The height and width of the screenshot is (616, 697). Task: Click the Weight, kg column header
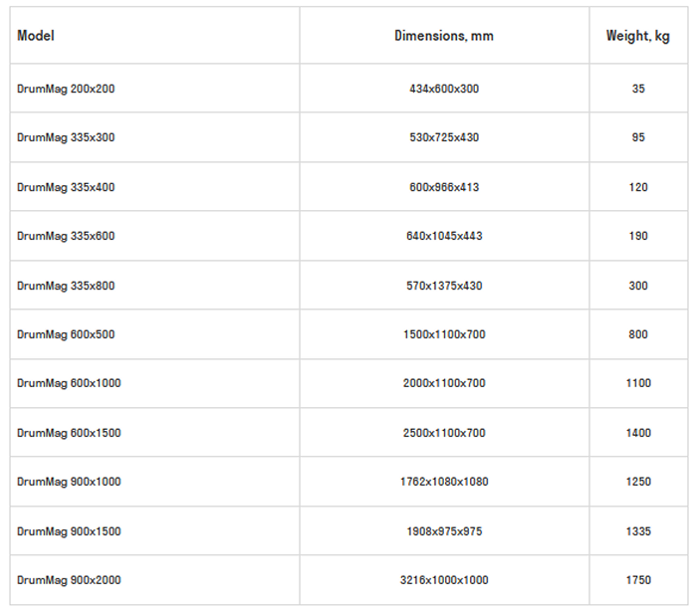click(637, 36)
